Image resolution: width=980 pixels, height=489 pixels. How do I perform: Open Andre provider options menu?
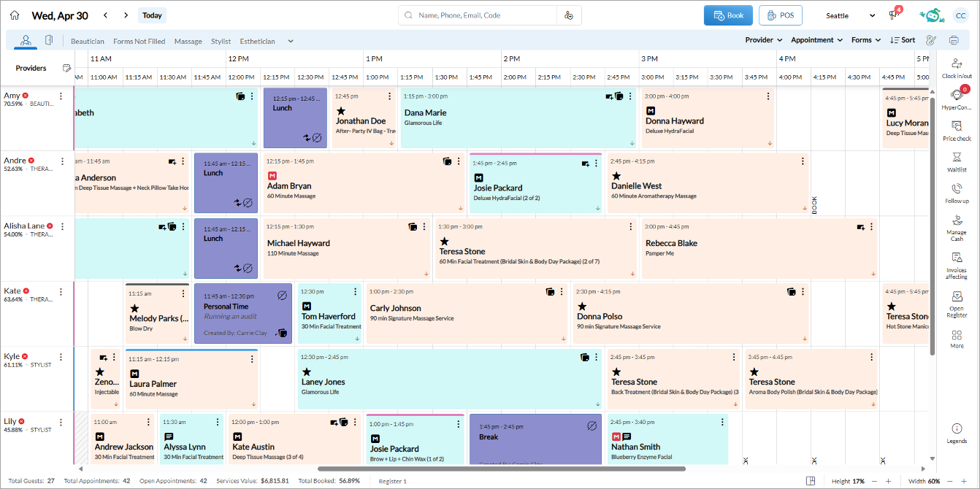pos(61,161)
